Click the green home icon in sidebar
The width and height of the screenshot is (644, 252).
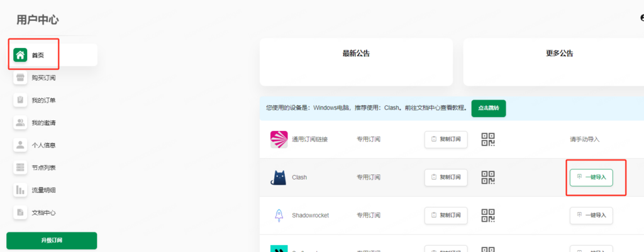(20, 55)
